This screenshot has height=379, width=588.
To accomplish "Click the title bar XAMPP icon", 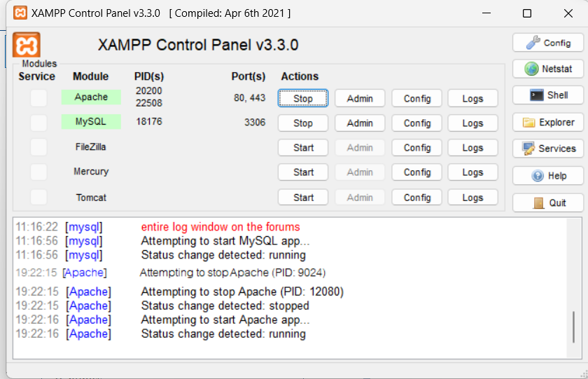I will point(20,13).
